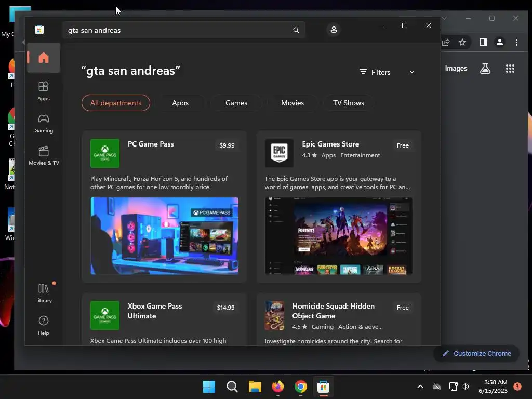The height and width of the screenshot is (399, 532).
Task: Expand the Filters dropdown
Action: coord(387,72)
